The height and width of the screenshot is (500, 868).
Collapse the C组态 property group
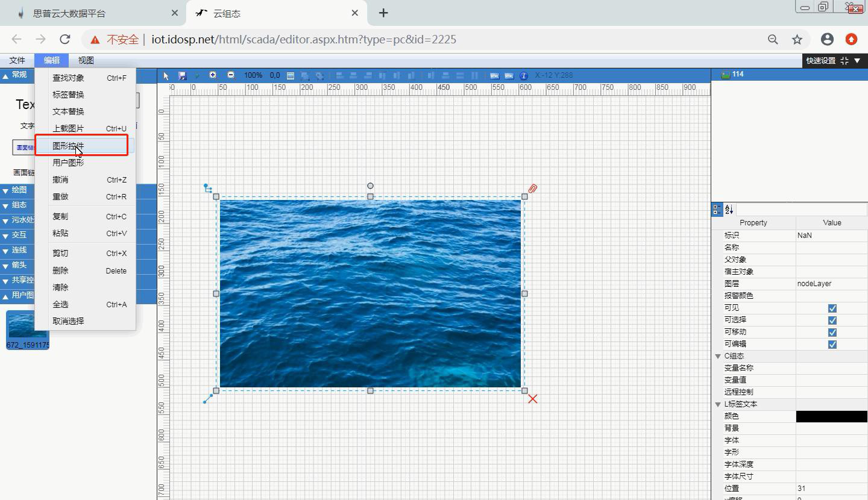(x=718, y=356)
